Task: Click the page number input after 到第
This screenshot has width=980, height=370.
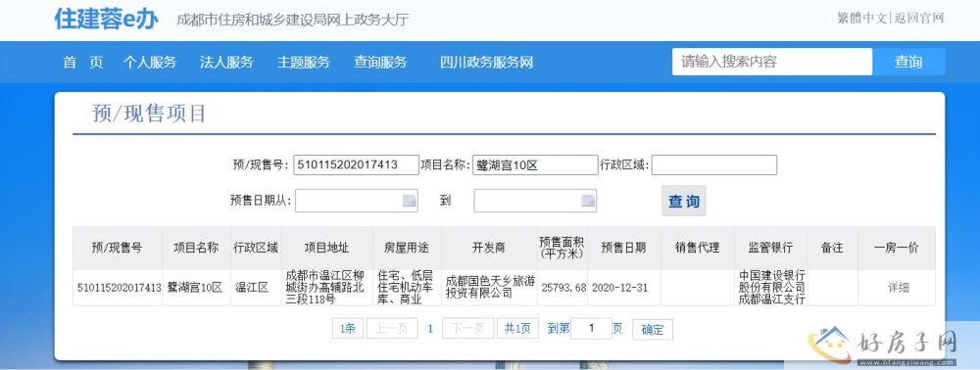Action: coord(591,328)
